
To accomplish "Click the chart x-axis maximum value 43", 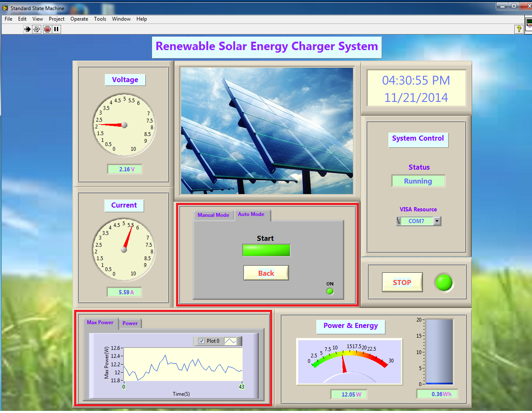I will (x=241, y=386).
